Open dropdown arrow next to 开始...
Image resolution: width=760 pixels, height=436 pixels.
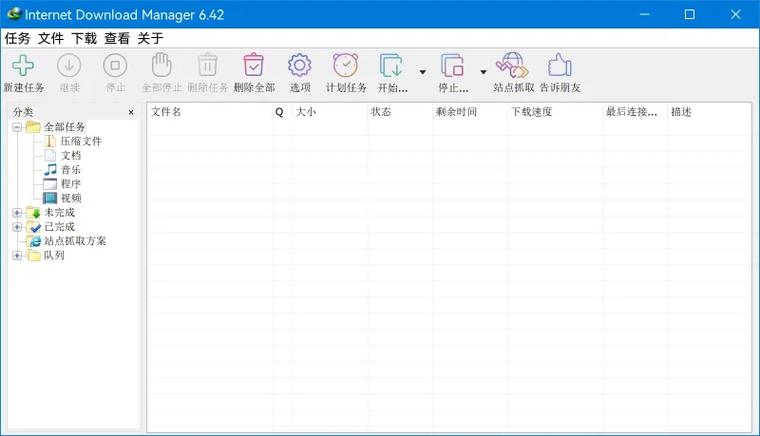coord(423,72)
